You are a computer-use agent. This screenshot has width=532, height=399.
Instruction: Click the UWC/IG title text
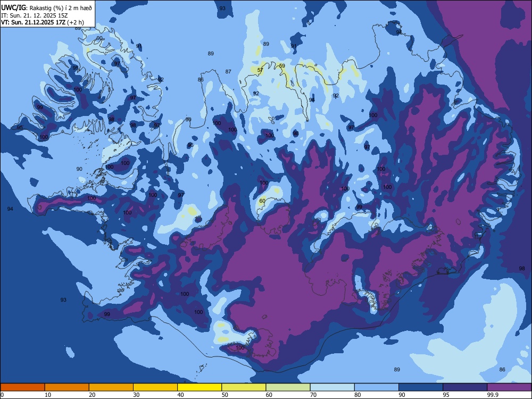point(13,7)
